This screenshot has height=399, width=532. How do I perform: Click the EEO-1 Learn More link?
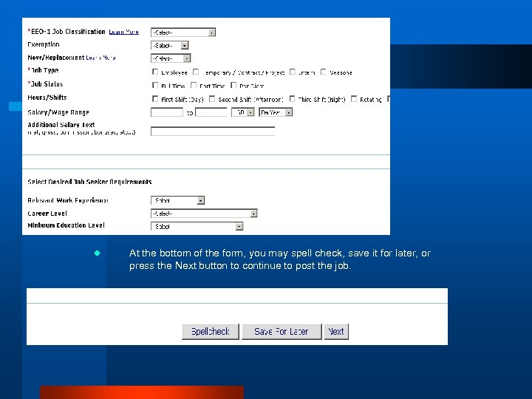click(x=124, y=32)
